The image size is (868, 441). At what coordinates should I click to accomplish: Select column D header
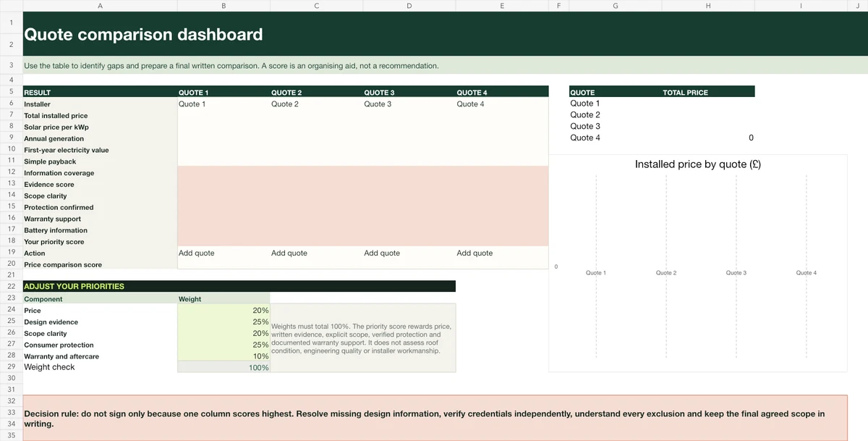coord(409,6)
